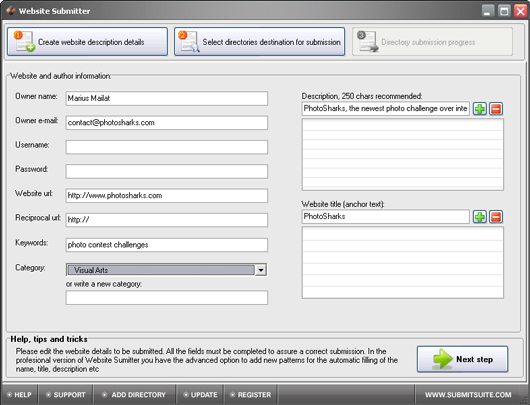Select the Visual Arts category combo box

click(166, 270)
